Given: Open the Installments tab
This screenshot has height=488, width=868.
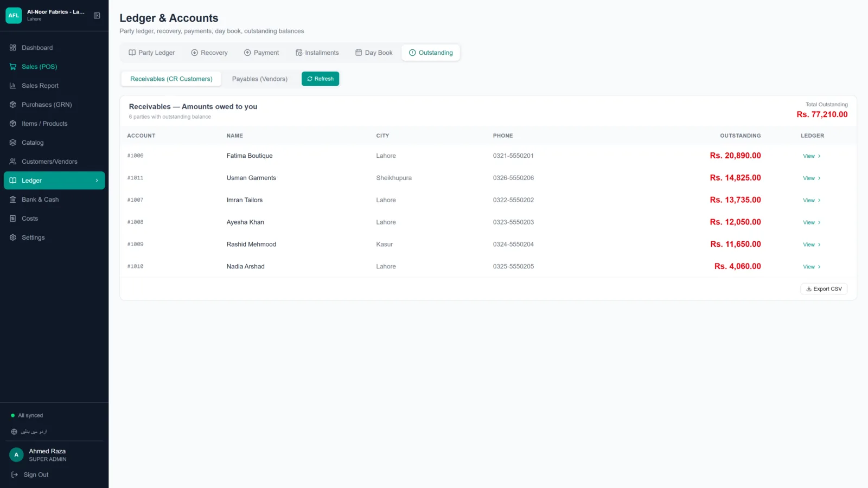Looking at the screenshot, I should click(317, 53).
